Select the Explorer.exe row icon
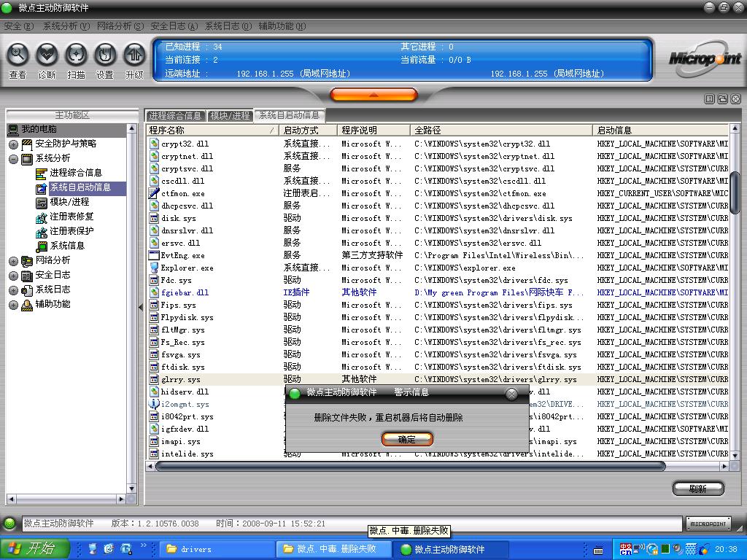 (153, 267)
